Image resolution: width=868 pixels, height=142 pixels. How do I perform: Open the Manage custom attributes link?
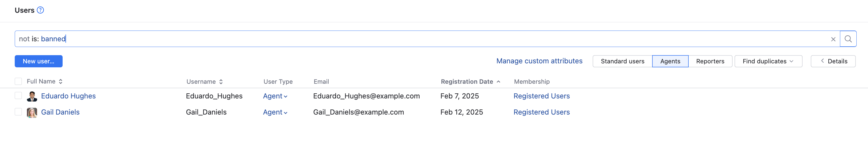[539, 61]
